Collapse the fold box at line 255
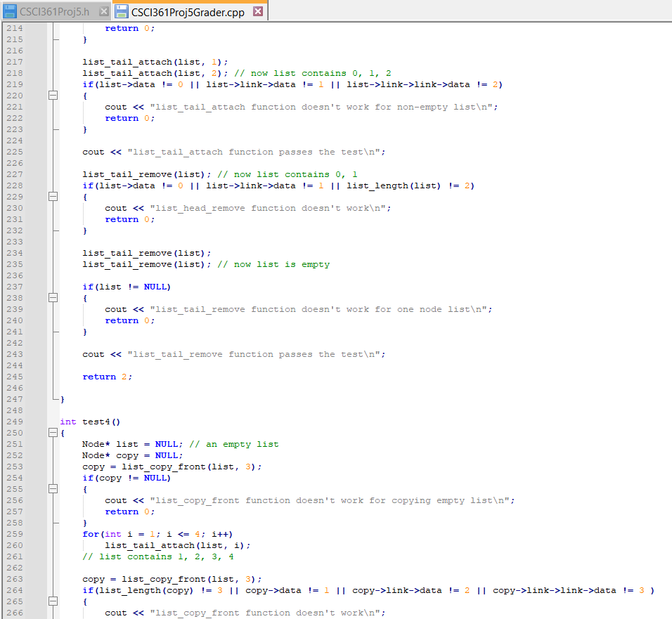This screenshot has height=619, width=672. 53,488
